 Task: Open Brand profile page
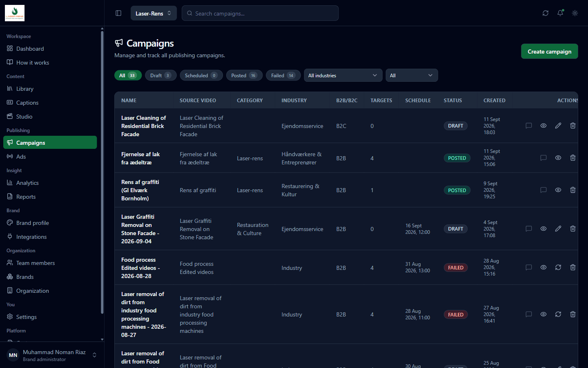[x=50, y=223]
